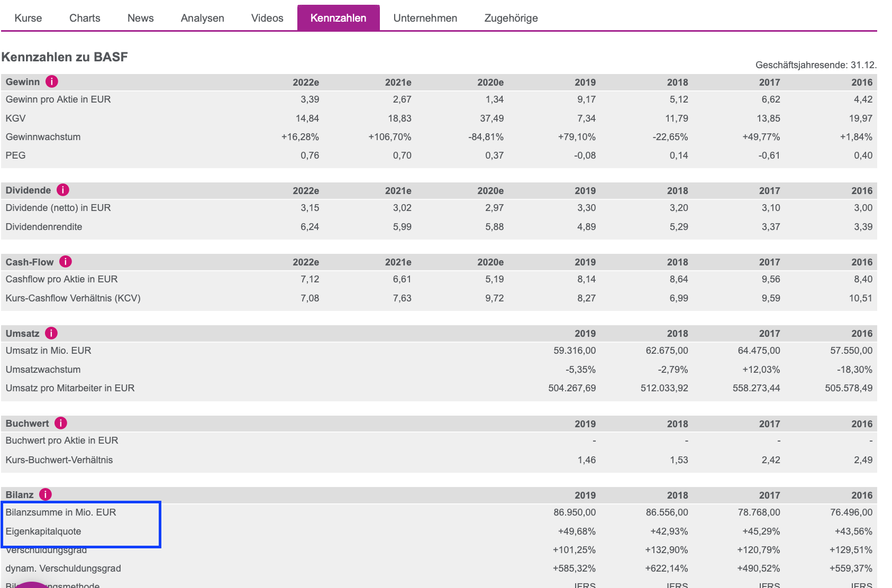
Task: Click the KGV value 37,49
Action: (x=491, y=118)
